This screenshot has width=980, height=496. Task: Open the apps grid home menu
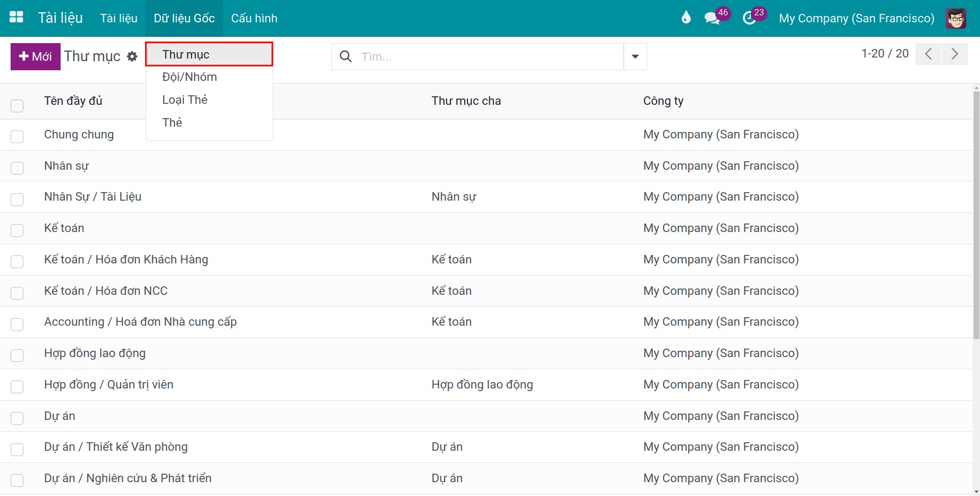pos(16,18)
